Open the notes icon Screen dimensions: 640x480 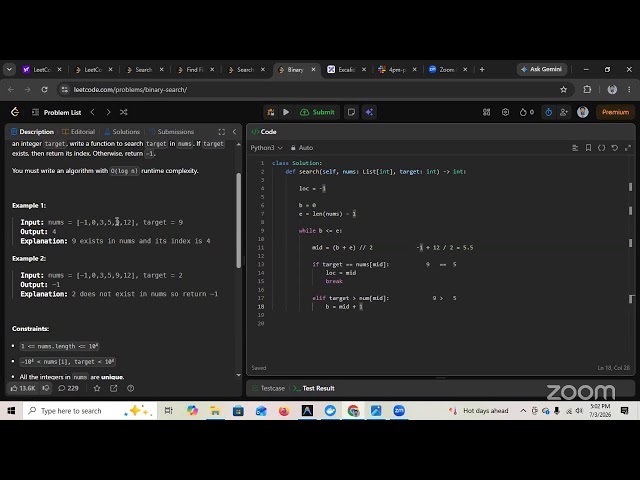click(x=351, y=112)
